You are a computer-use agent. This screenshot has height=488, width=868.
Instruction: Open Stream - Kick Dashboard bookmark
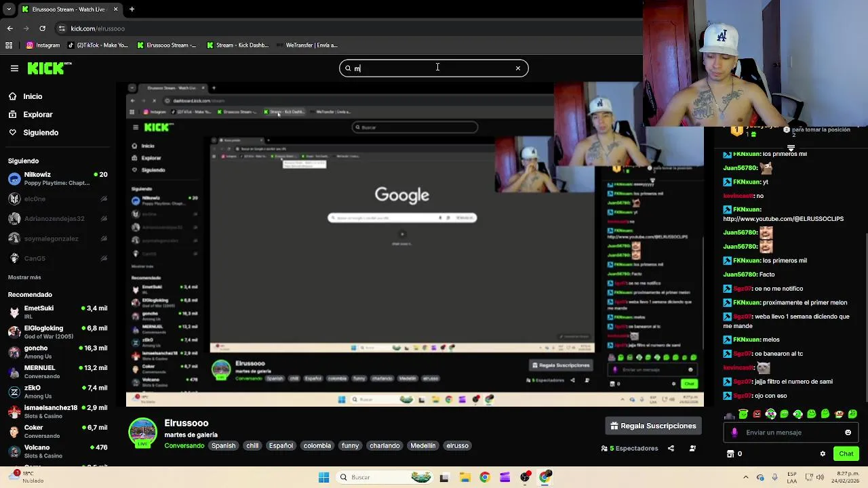[237, 45]
